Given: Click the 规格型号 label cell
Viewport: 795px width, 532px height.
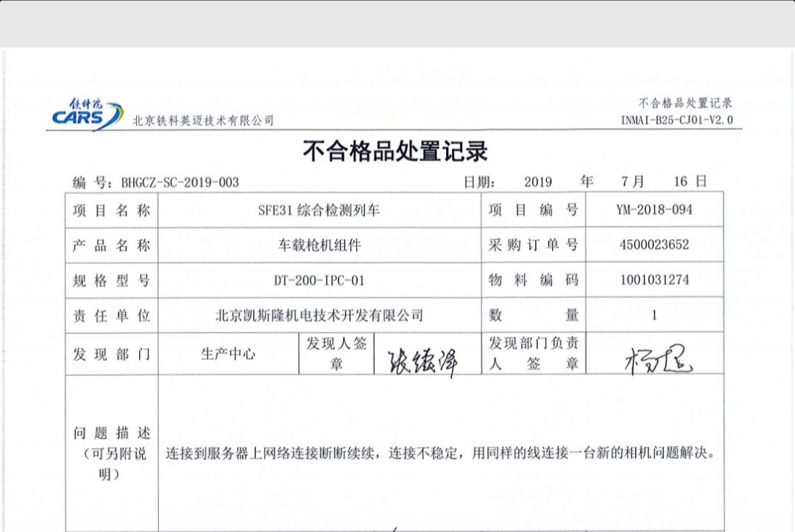Looking at the screenshot, I should tap(112, 280).
